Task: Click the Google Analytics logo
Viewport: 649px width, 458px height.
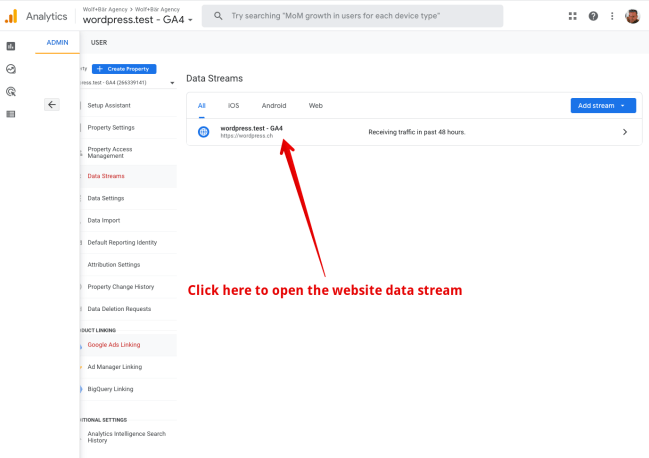Action: 11,16
